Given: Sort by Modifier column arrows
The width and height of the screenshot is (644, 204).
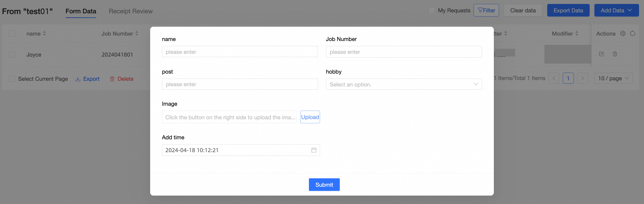Looking at the screenshot, I should click(577, 34).
